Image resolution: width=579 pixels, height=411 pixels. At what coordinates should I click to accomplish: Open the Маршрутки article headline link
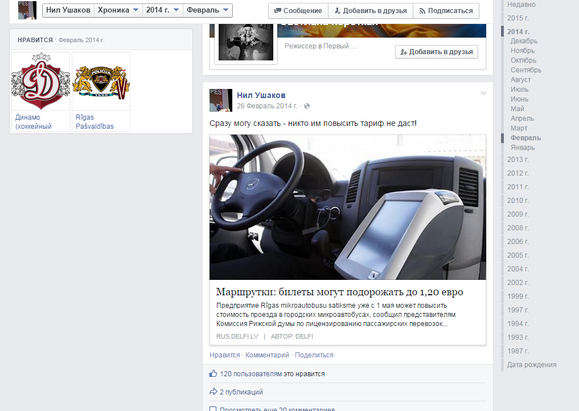coord(339,292)
